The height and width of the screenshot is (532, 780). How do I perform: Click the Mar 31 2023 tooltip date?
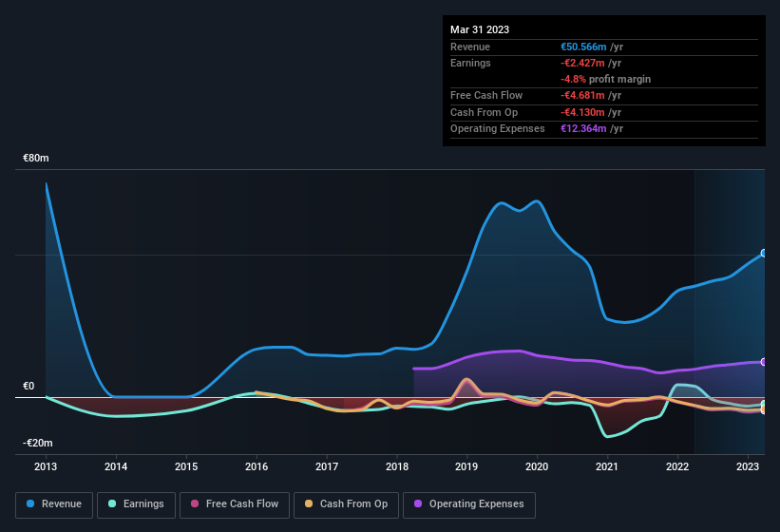tap(480, 29)
